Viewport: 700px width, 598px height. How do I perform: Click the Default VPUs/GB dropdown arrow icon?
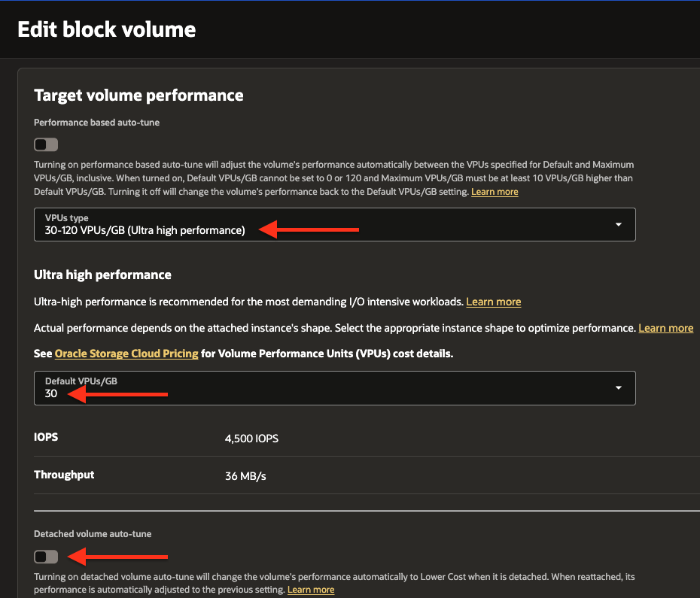[618, 387]
